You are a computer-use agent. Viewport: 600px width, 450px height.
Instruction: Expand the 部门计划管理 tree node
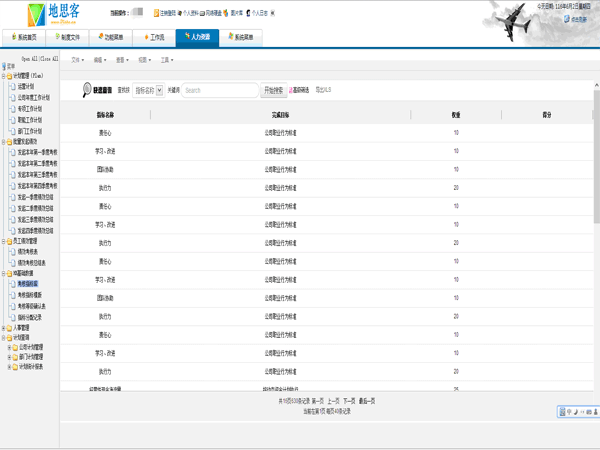coord(10,357)
